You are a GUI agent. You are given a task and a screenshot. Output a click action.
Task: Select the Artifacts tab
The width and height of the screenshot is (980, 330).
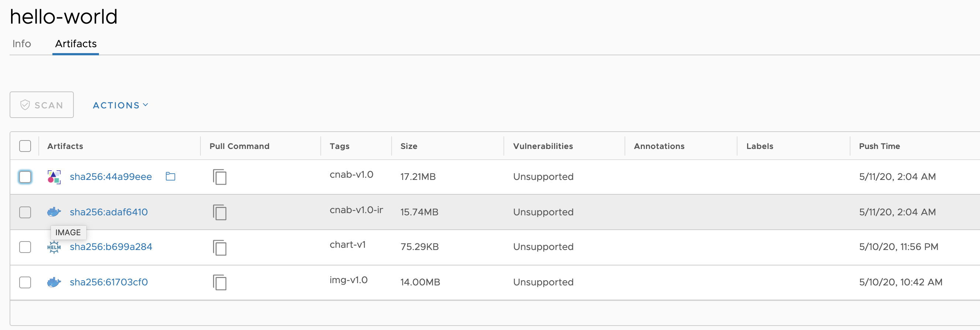[x=76, y=44]
